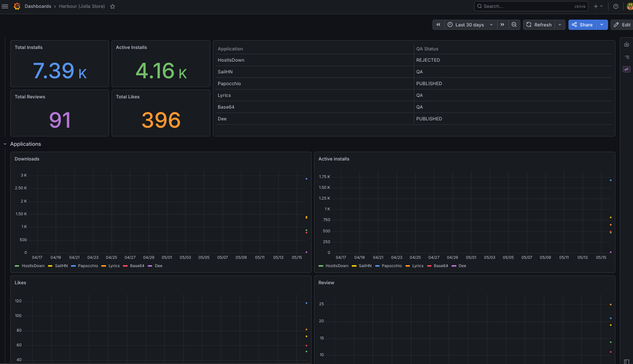Click the 4.16 K active installs value
The width and height of the screenshot is (633, 364).
click(x=161, y=71)
